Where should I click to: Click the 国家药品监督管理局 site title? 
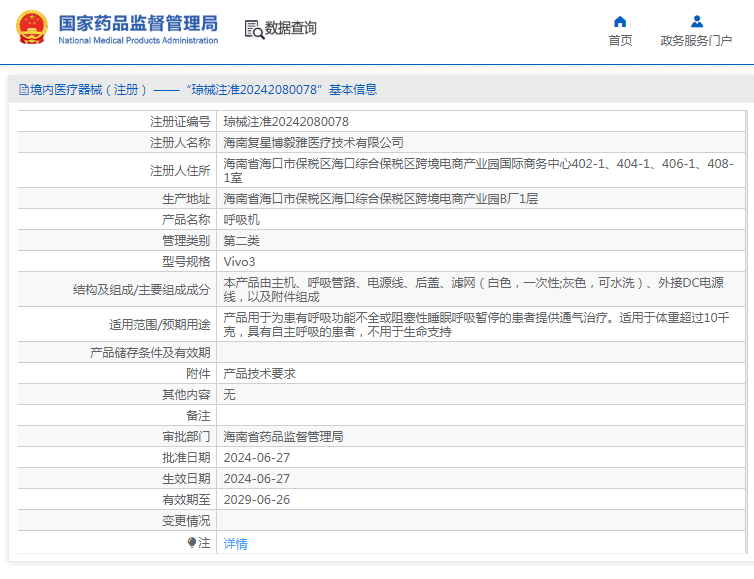(137, 22)
